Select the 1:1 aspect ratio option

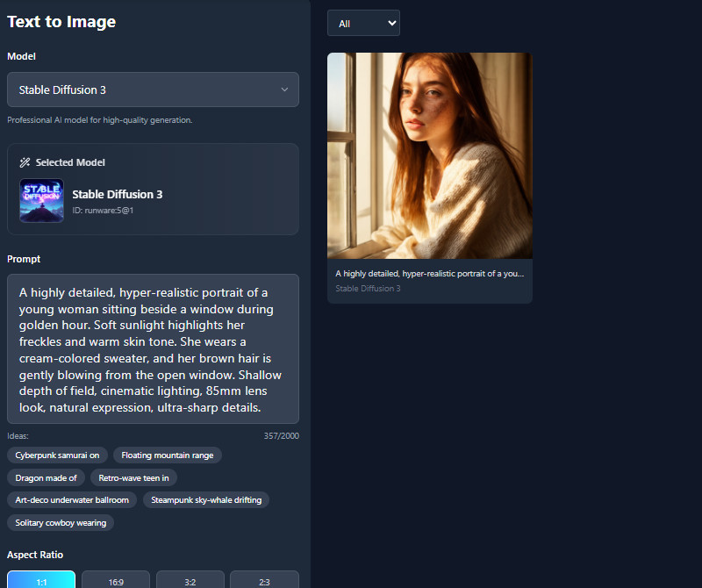point(41,580)
